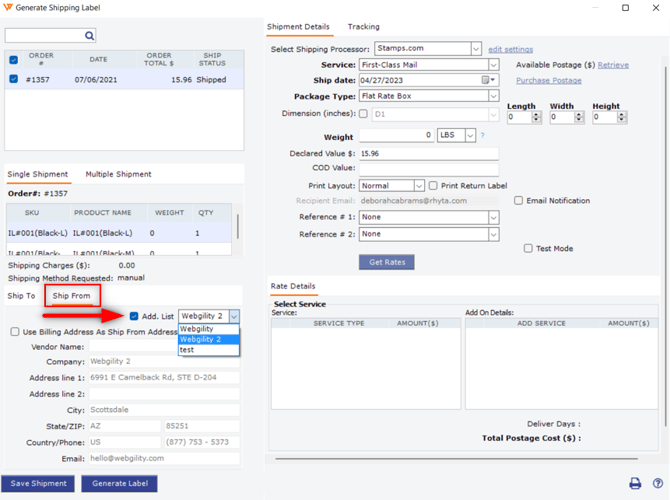
Task: Open the Purchase Postage link
Action: 548,81
